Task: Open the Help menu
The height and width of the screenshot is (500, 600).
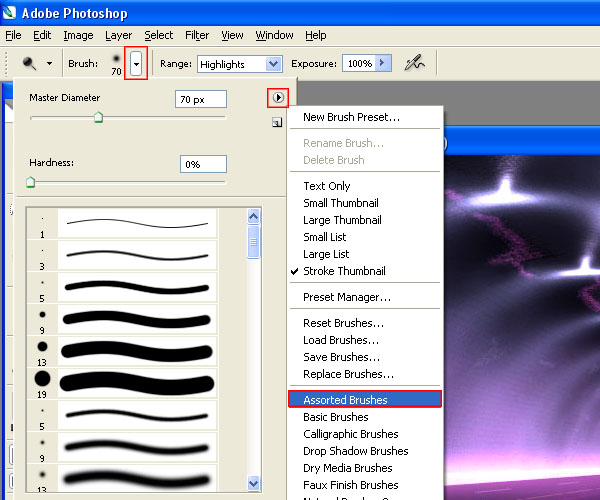Action: tap(316, 35)
